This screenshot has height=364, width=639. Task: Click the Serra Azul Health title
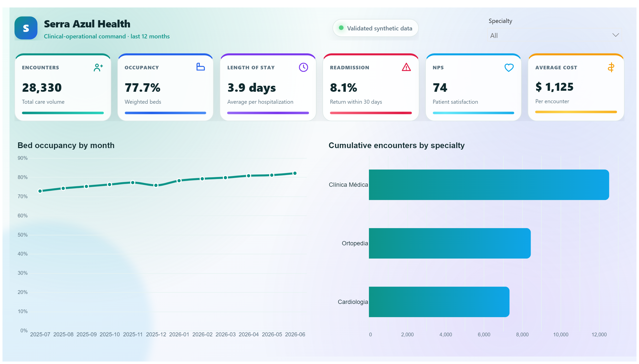[87, 24]
